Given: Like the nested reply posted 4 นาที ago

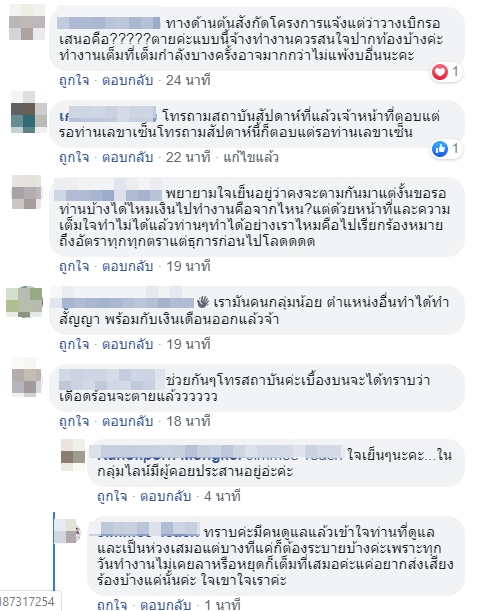Looking at the screenshot, I should click(x=112, y=496).
